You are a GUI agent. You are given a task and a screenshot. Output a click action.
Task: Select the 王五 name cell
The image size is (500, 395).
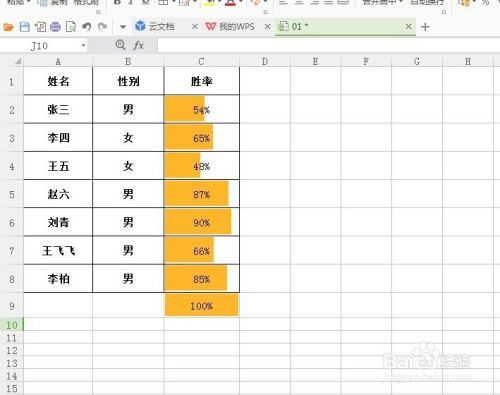coord(58,166)
